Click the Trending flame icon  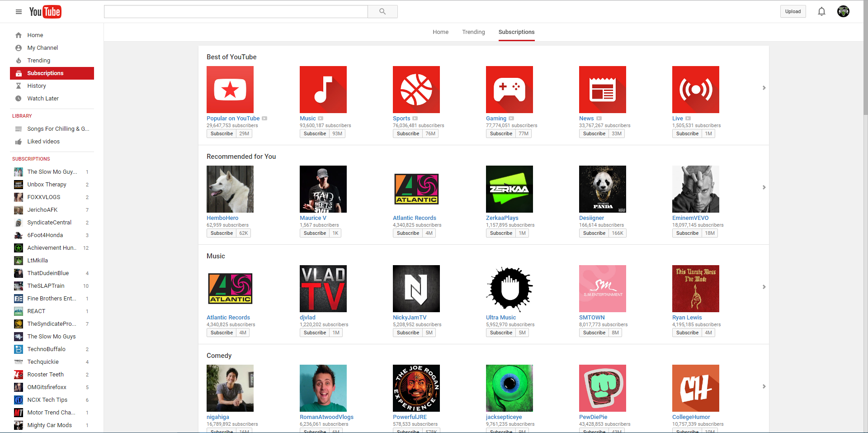coord(19,61)
